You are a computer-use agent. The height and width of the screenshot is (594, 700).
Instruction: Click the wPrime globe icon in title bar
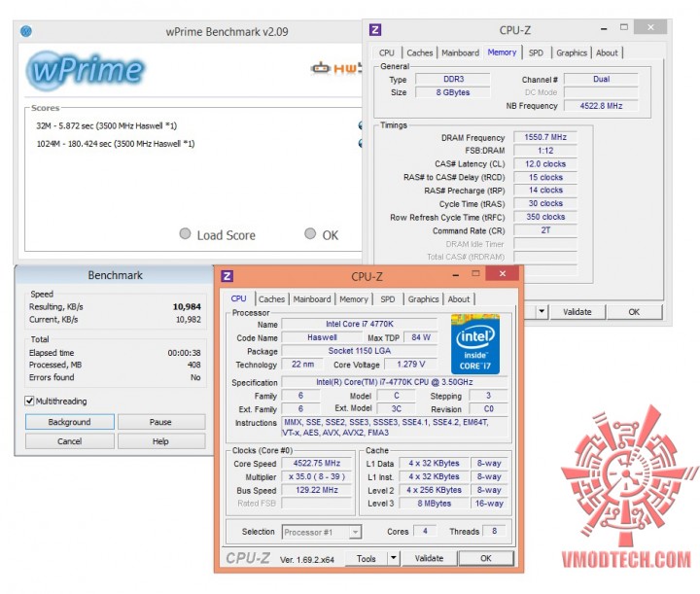(x=26, y=31)
